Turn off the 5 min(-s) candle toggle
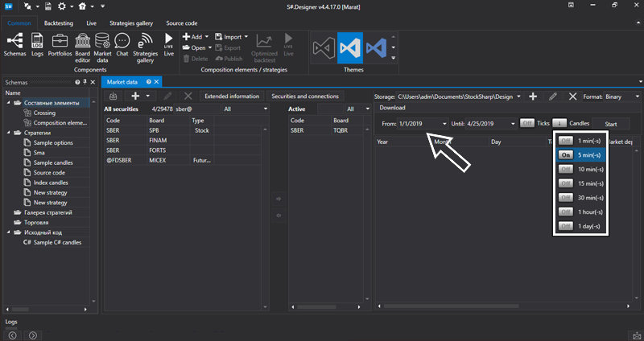The width and height of the screenshot is (644, 341). [566, 155]
